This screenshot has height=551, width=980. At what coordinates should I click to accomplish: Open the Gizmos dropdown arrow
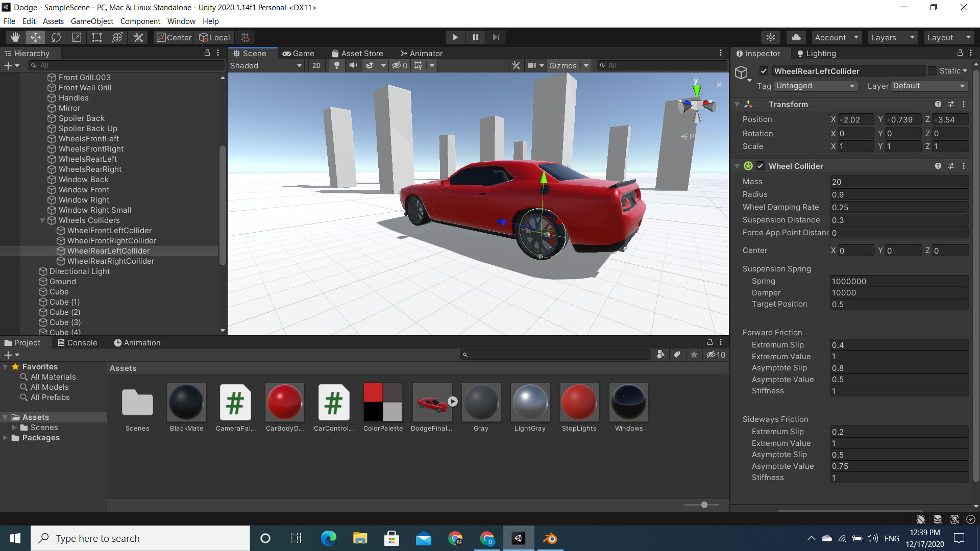pos(586,65)
